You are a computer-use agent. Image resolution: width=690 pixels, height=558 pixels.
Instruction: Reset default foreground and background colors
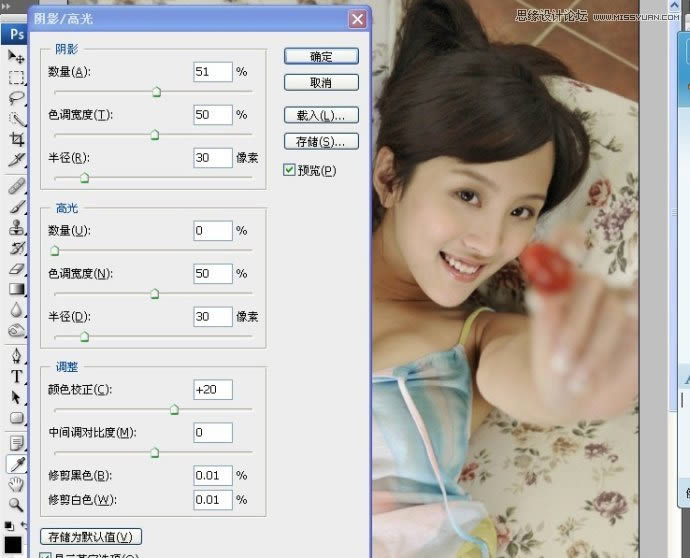[8, 526]
